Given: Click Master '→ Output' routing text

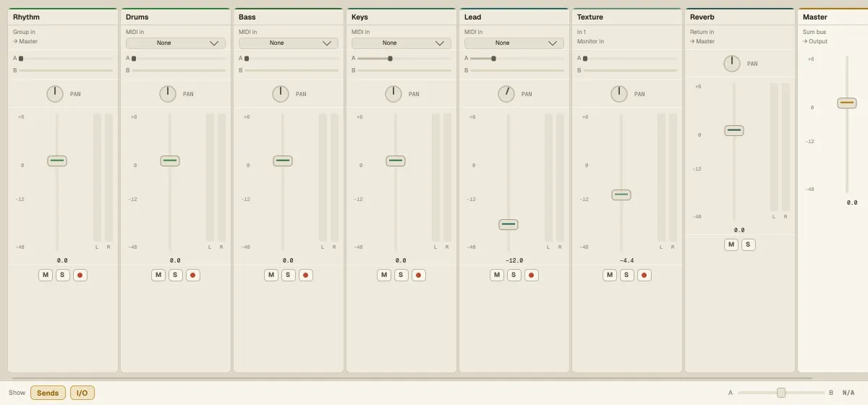Looking at the screenshot, I should (815, 41).
